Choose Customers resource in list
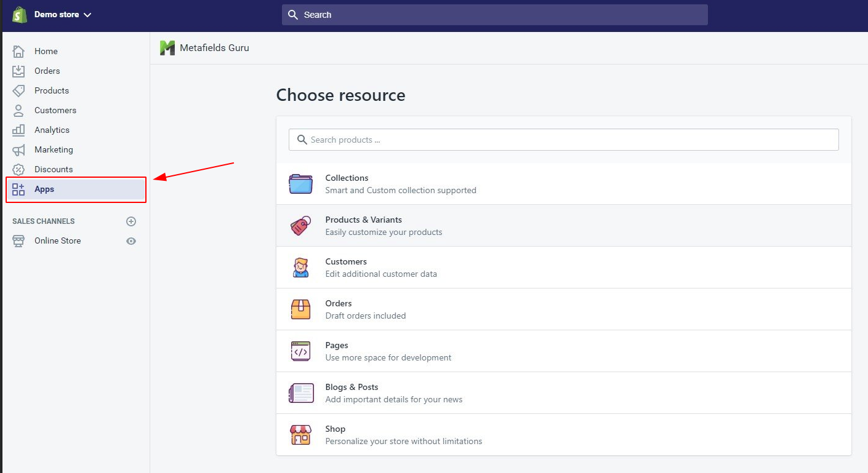This screenshot has width=868, height=473. point(563,268)
